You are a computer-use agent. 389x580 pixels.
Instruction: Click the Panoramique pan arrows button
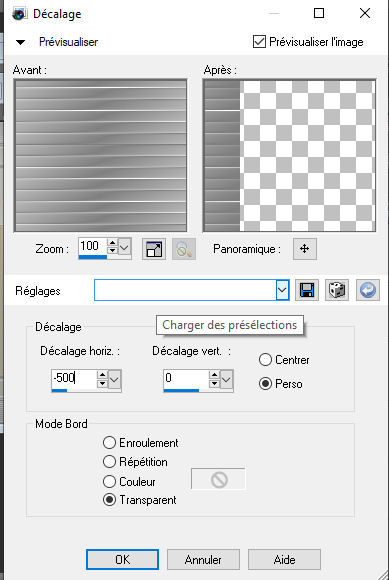click(x=305, y=249)
